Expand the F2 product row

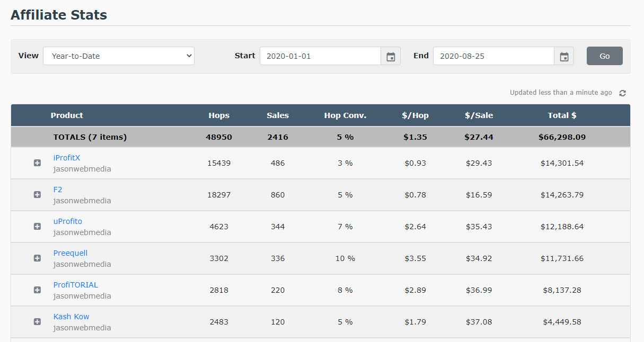click(37, 195)
